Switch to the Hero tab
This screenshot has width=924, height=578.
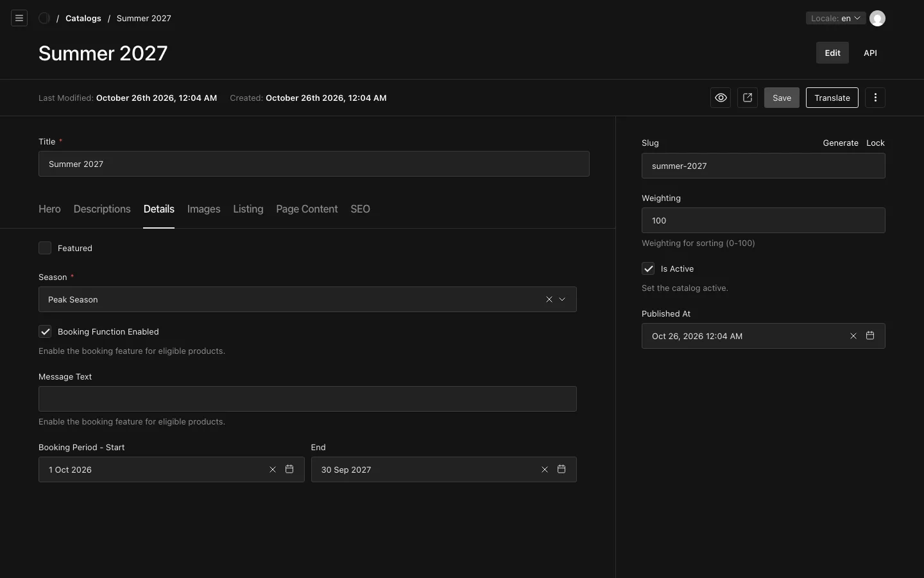49,209
